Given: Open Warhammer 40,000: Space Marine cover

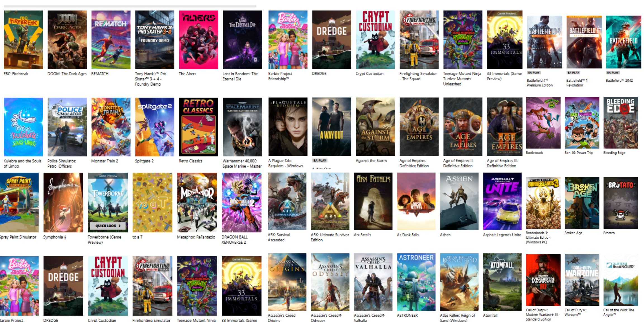Looking at the screenshot, I should tap(242, 127).
